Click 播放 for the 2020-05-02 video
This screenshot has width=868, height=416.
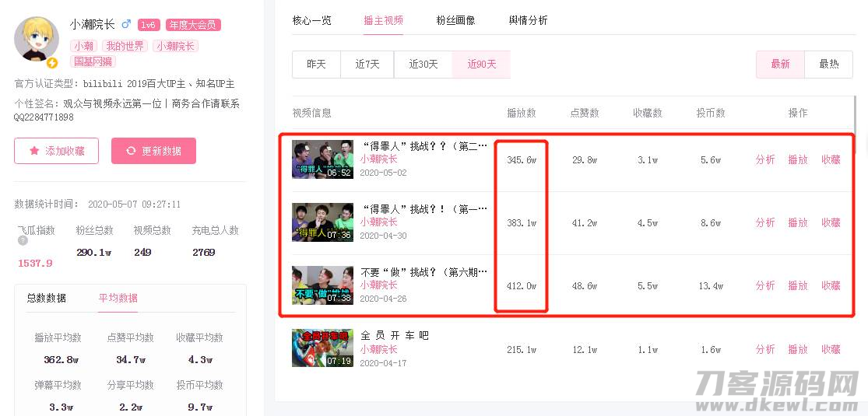coord(798,159)
